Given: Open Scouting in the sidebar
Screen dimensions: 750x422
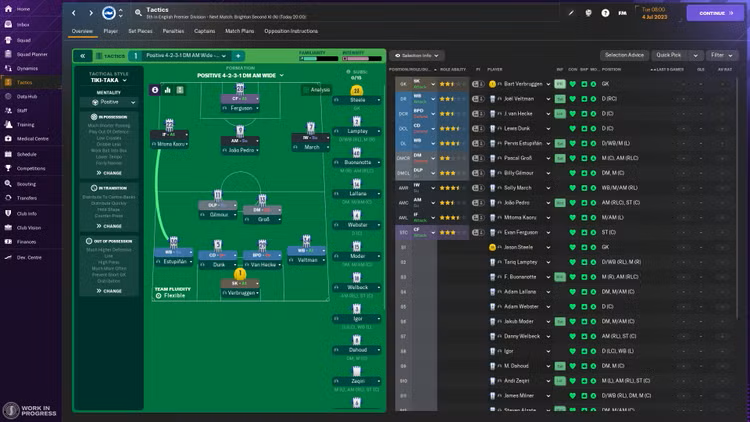Looking at the screenshot, I should tap(25, 184).
